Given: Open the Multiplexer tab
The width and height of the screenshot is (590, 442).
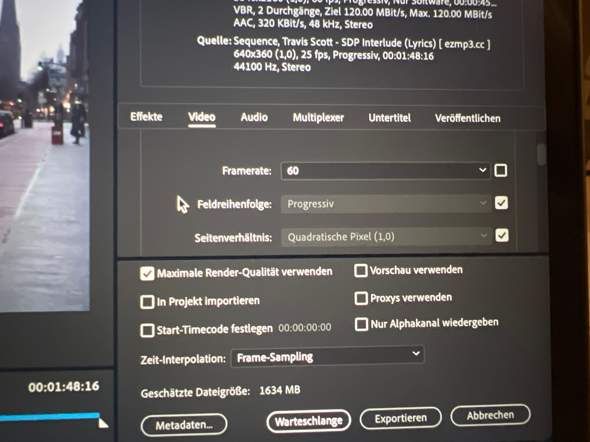Looking at the screenshot, I should coord(318,118).
